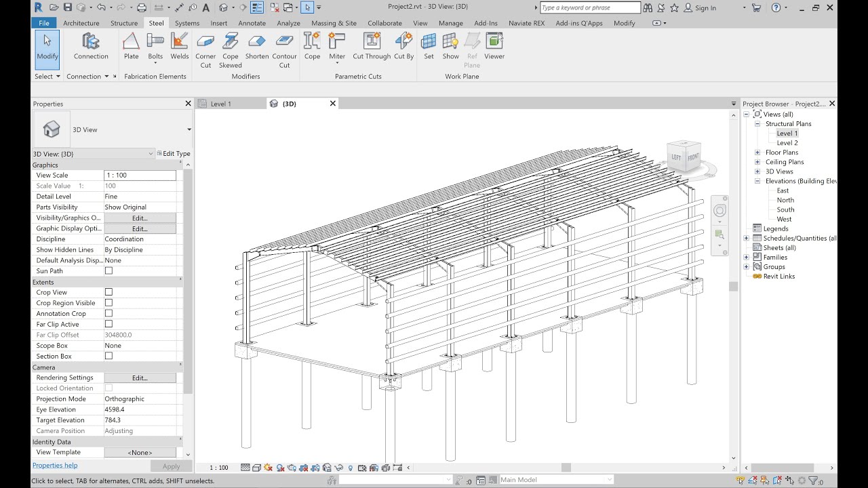
Task: Switch to the Architecture ribbon tab
Action: coord(81,23)
